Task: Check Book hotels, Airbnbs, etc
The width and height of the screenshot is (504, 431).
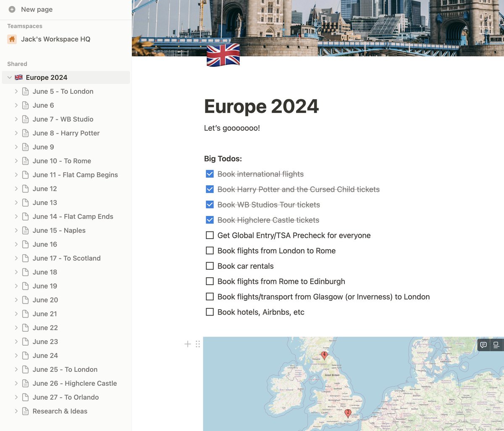Action: pyautogui.click(x=210, y=312)
